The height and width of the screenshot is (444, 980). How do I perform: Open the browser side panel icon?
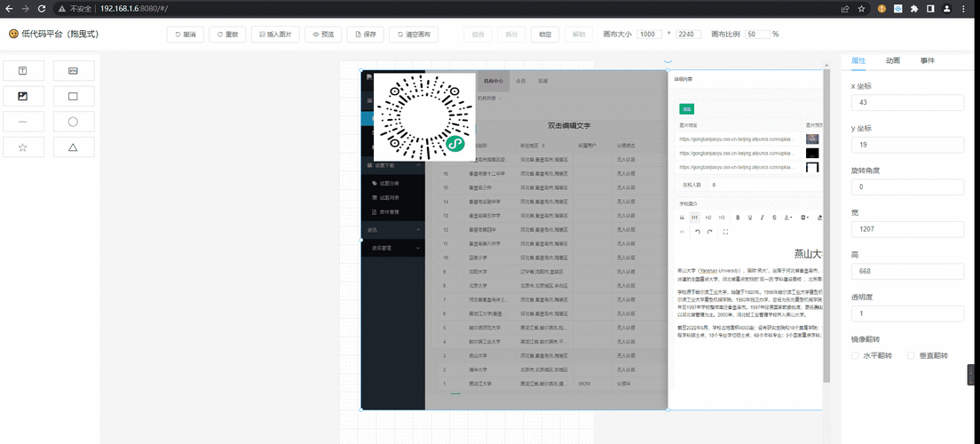930,9
